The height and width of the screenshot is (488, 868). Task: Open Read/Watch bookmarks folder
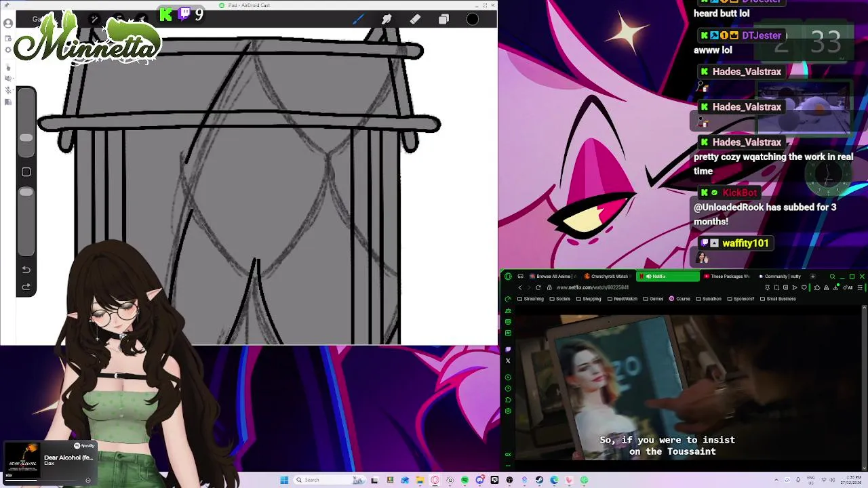click(x=622, y=299)
